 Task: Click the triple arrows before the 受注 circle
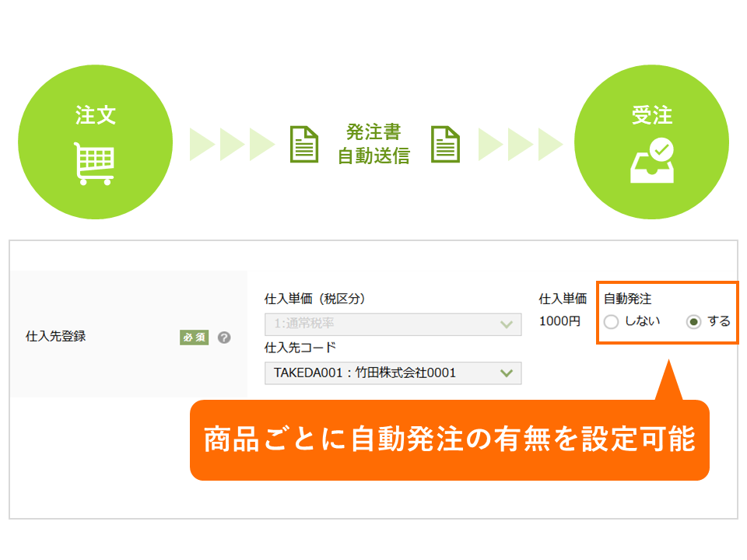click(x=520, y=144)
